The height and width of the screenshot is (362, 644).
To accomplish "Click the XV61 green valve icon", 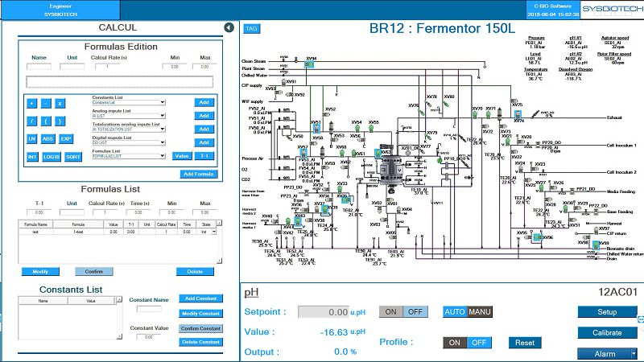I will [x=353, y=154].
